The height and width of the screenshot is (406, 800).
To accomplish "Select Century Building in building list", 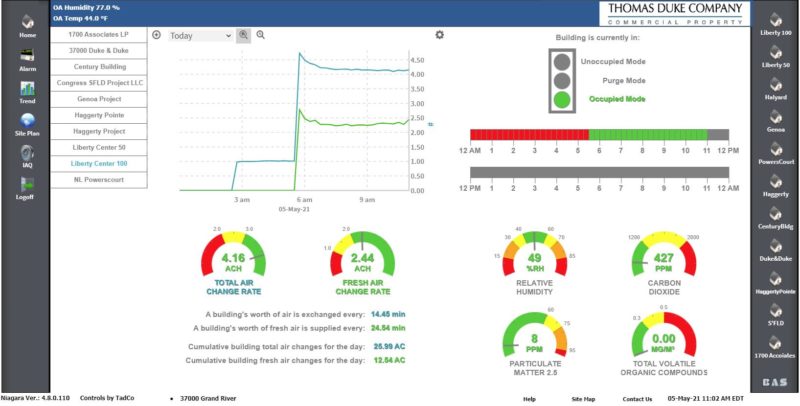I will (x=99, y=67).
